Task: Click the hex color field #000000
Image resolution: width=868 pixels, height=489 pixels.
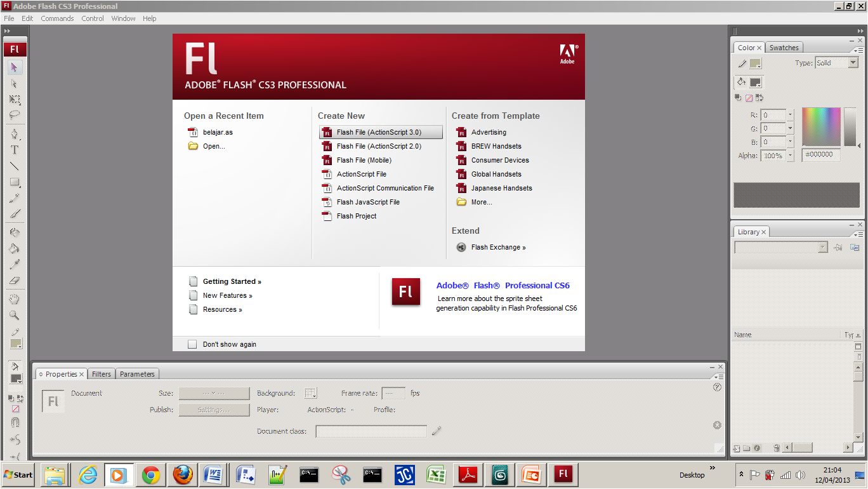Action: click(x=821, y=154)
